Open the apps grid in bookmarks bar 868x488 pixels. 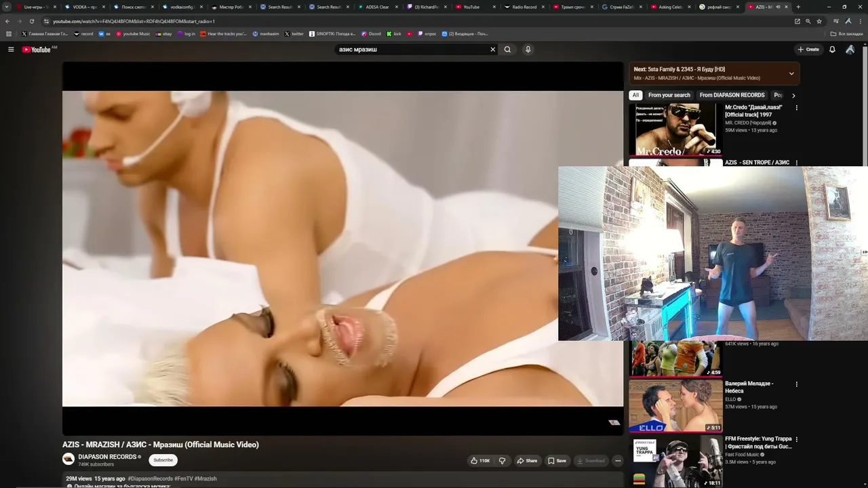click(x=9, y=34)
